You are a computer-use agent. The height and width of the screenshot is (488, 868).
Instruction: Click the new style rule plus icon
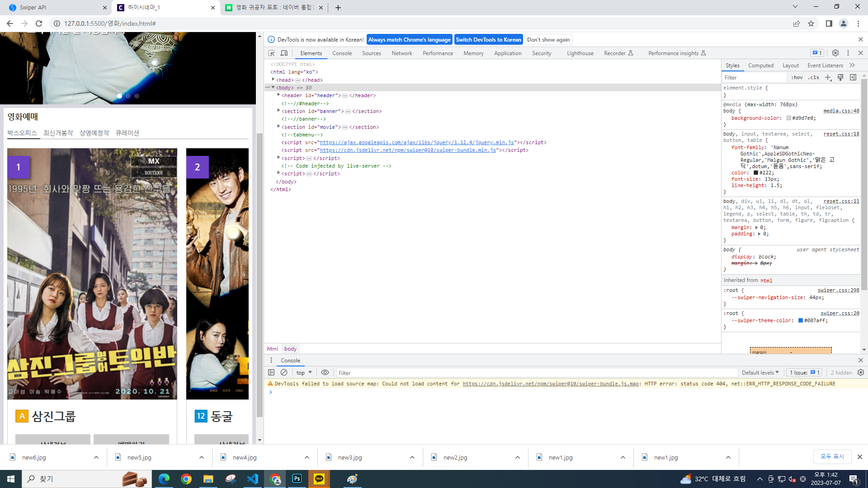point(828,77)
